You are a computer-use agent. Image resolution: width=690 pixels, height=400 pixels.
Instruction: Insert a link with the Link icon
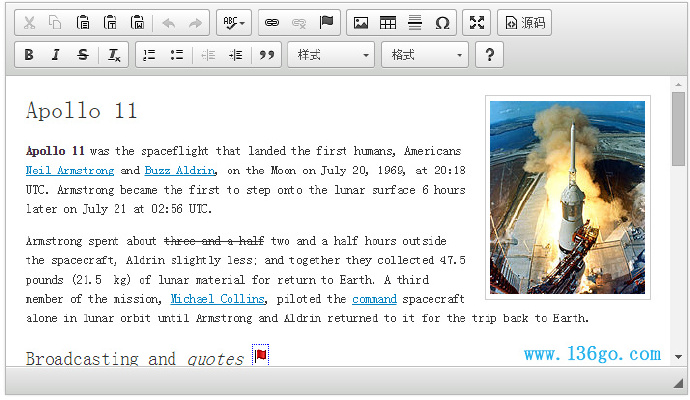(x=272, y=23)
